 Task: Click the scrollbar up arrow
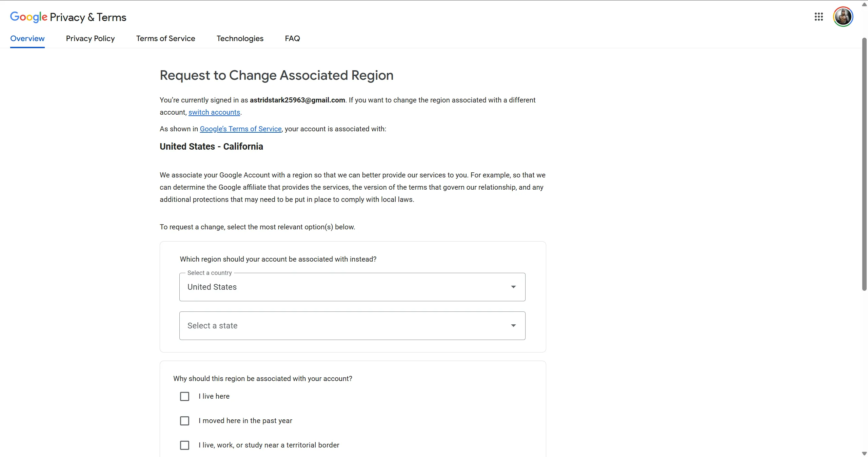click(x=864, y=4)
